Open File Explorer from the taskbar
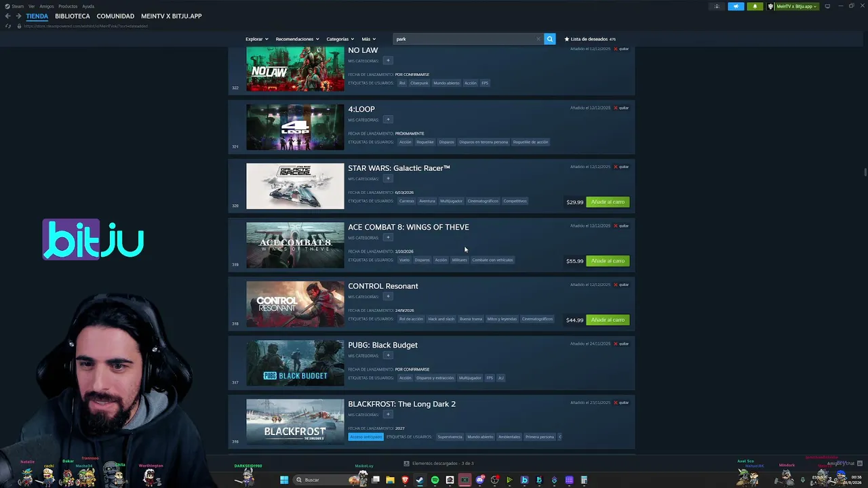This screenshot has height=488, width=868. (390, 480)
